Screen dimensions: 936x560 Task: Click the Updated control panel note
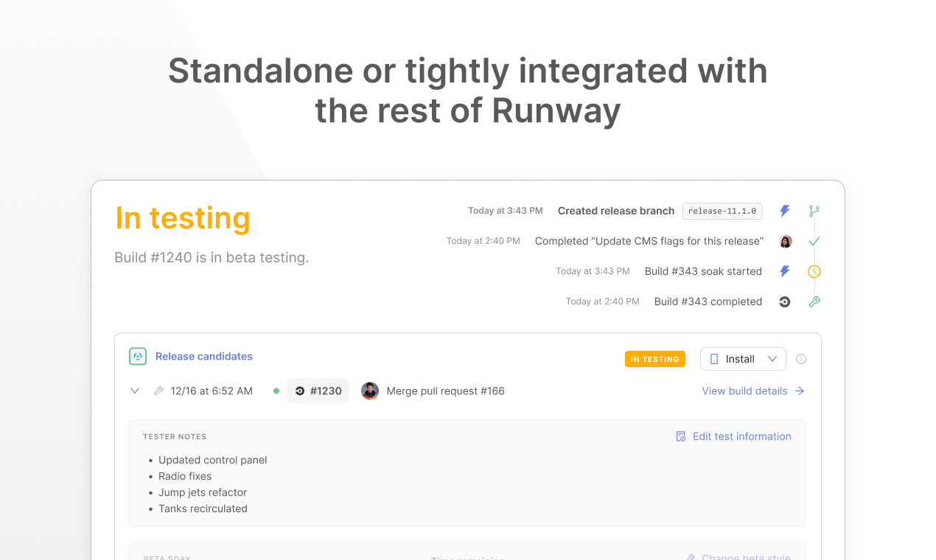(x=213, y=460)
